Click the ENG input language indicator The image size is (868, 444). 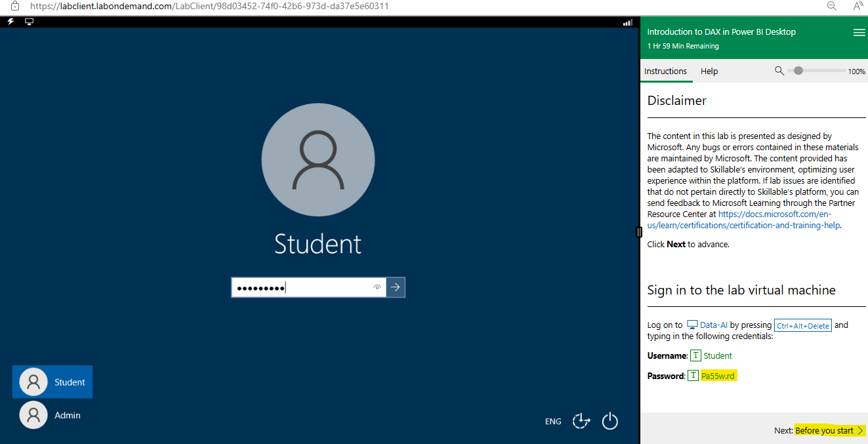click(553, 422)
